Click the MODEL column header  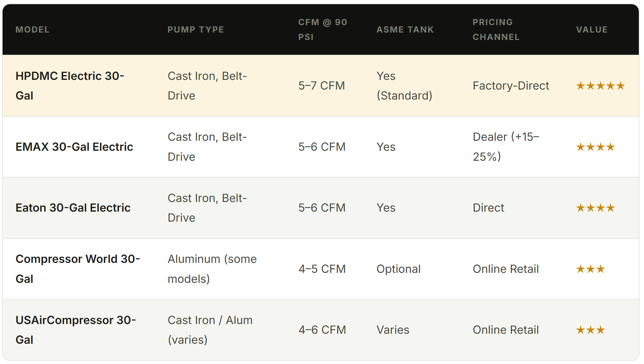[32, 30]
